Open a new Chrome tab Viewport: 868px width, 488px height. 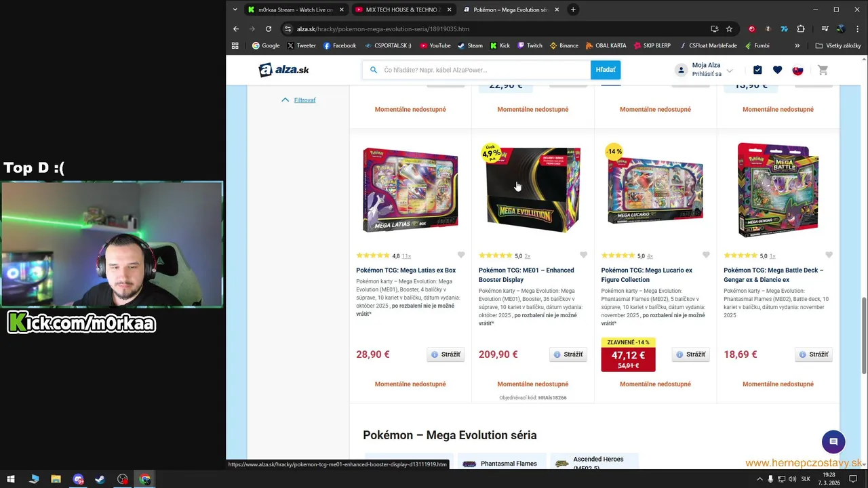(573, 9)
